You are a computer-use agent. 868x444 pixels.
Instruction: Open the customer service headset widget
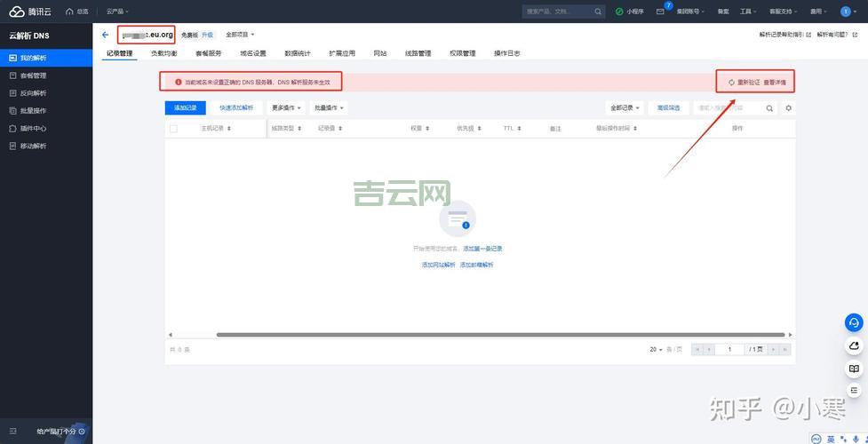click(854, 322)
